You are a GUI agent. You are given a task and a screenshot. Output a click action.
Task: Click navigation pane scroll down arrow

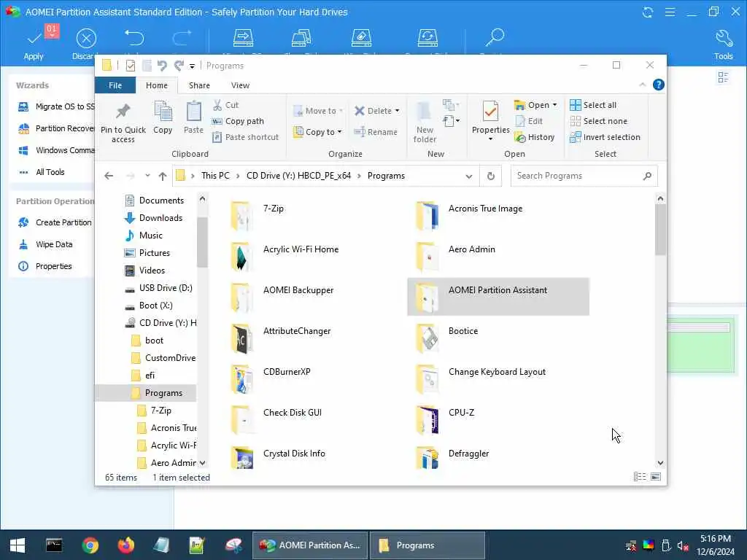click(203, 463)
